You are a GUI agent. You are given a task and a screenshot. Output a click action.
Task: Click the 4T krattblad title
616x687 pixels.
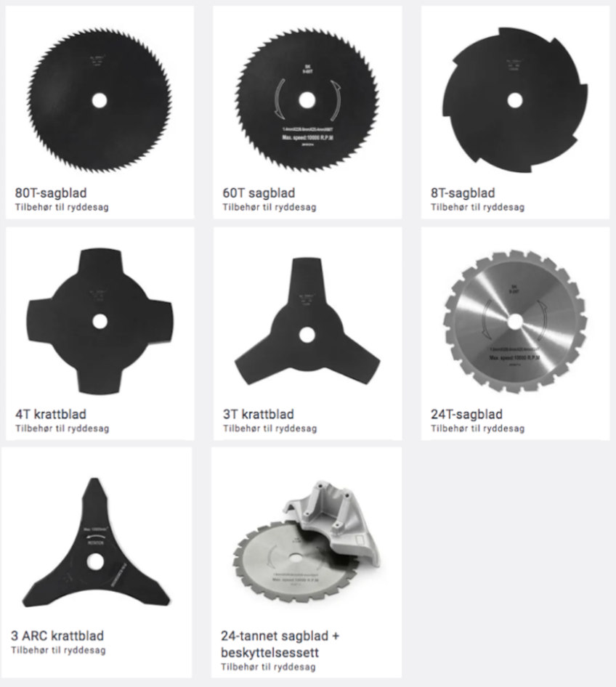[51, 414]
